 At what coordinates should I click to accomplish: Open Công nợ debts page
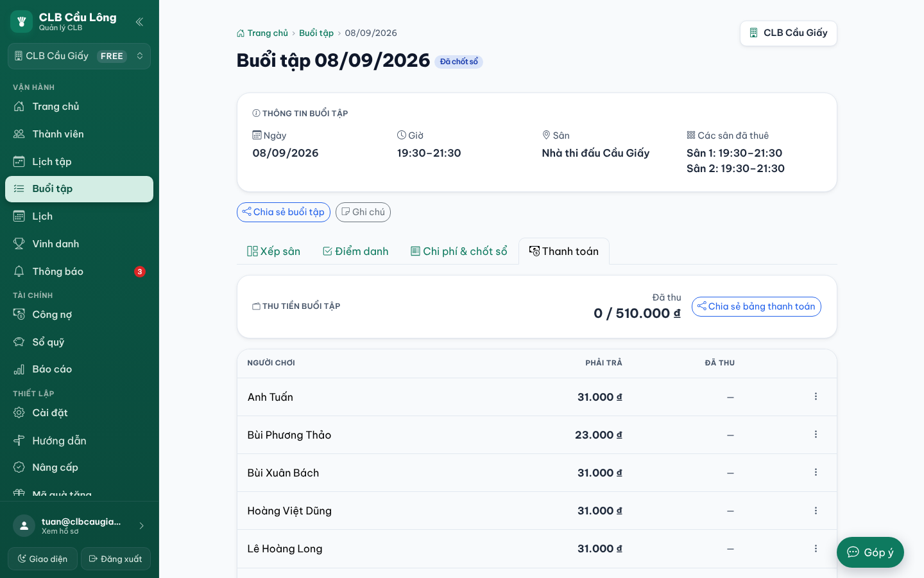(79, 315)
